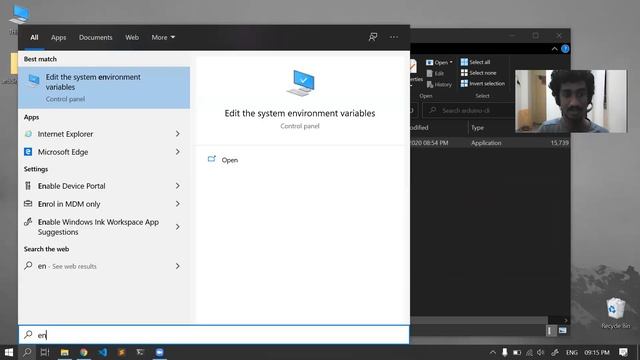This screenshot has width=640, height=360.
Task: Click Invert selection in File Explorer ribbon
Action: (x=483, y=83)
